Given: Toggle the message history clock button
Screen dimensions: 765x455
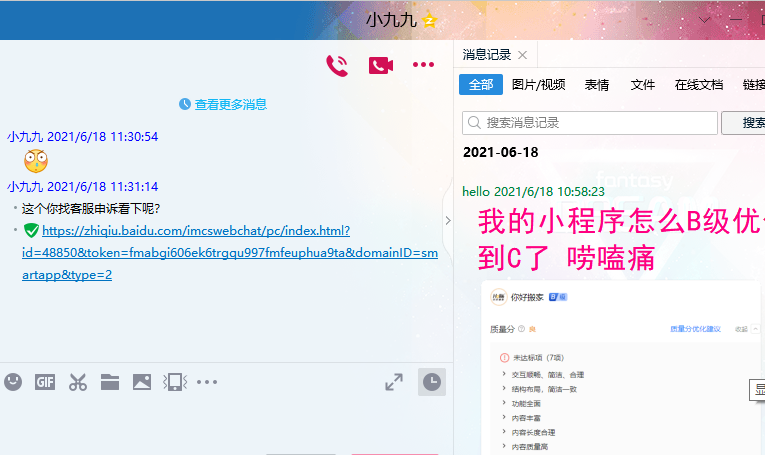Looking at the screenshot, I should pyautogui.click(x=432, y=382).
